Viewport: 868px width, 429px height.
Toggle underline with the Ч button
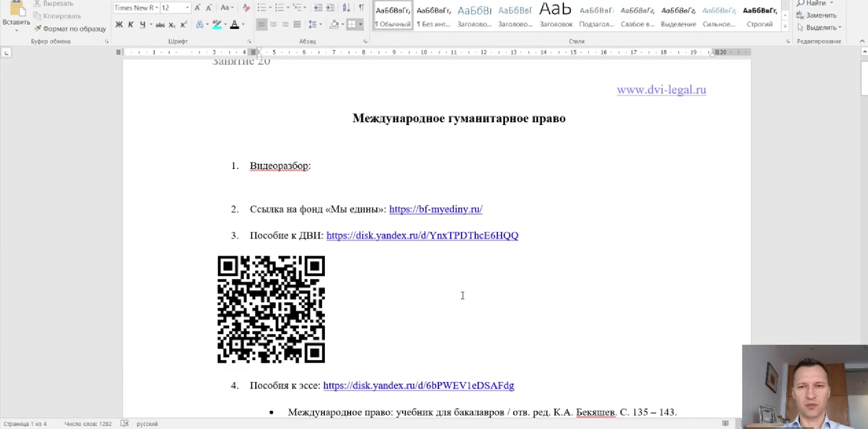click(x=142, y=25)
